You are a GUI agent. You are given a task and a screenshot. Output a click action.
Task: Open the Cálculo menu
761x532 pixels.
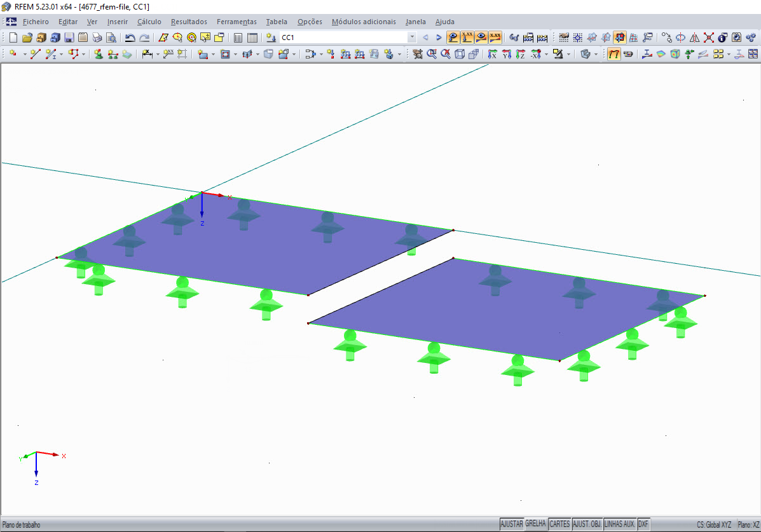tap(149, 22)
